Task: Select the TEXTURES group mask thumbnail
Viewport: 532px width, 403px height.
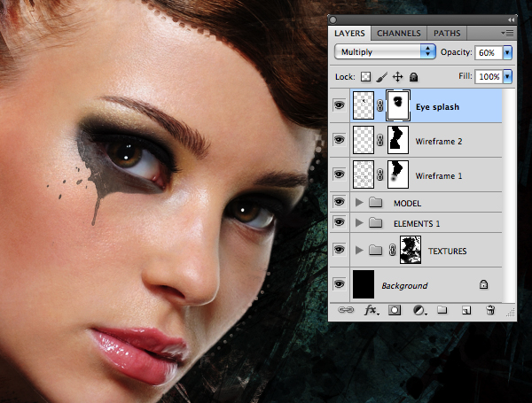Action: [411, 250]
